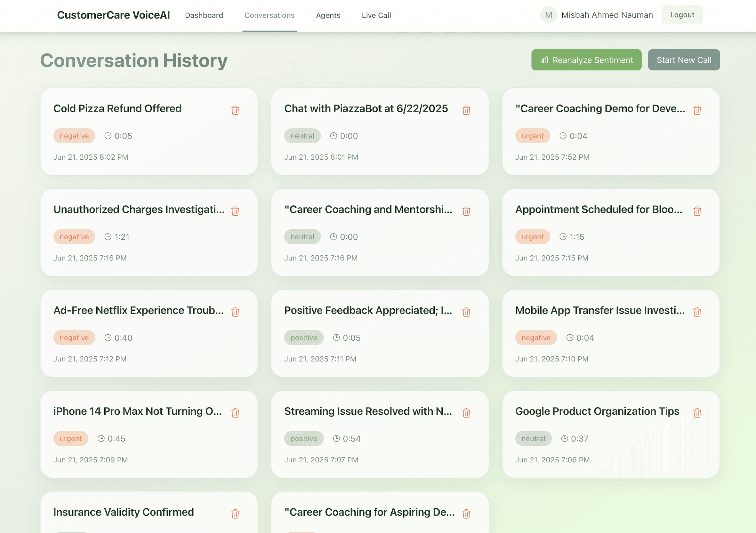Delete Positive Feedback Appreciated conversation
The width and height of the screenshot is (756, 533).
click(466, 312)
